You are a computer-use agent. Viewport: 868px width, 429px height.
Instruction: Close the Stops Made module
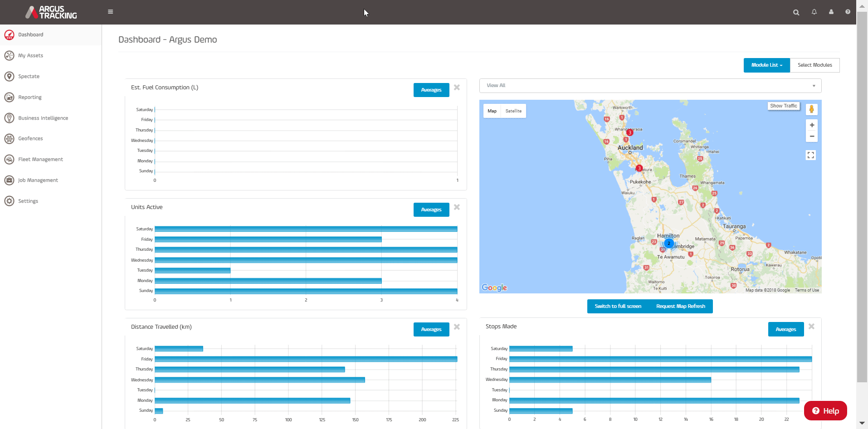[811, 327]
